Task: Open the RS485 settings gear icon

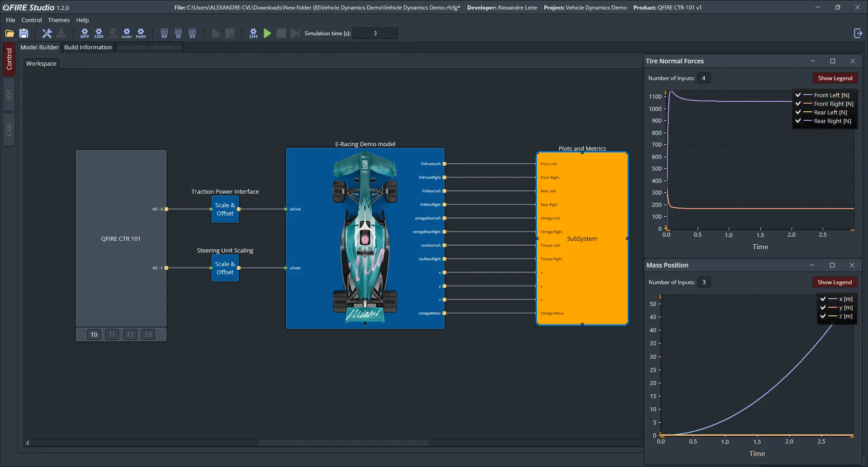Action: [127, 33]
